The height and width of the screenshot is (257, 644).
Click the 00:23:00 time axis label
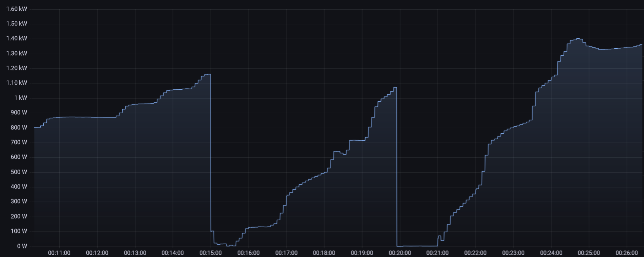[513, 253]
